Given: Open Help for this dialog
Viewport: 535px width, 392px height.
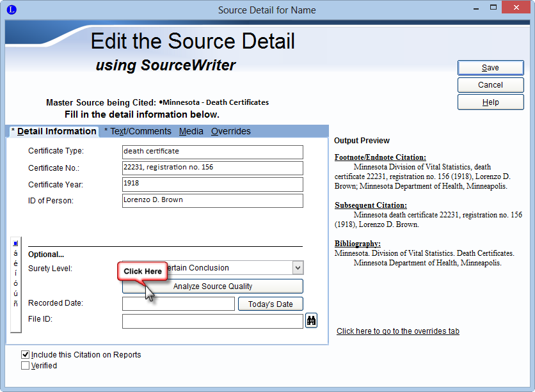Looking at the screenshot, I should pyautogui.click(x=490, y=102).
